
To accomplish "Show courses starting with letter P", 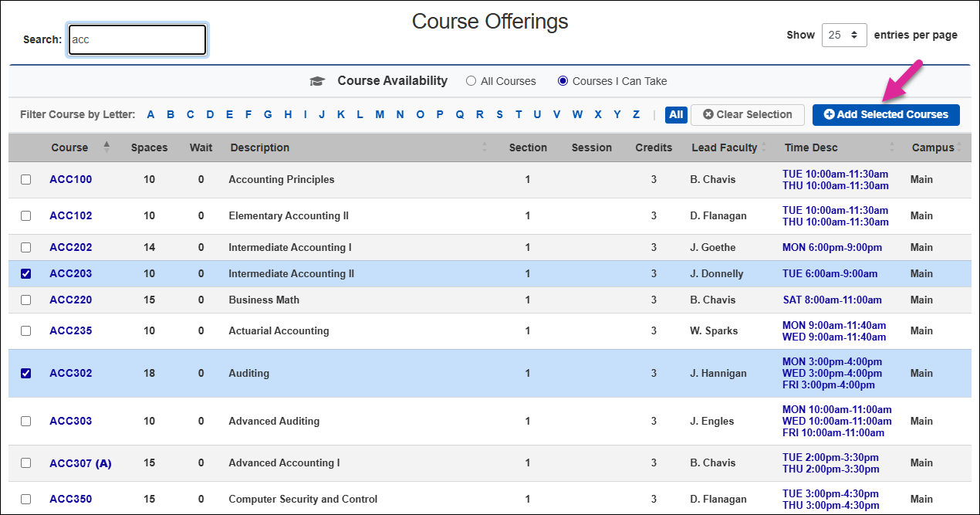I will [x=440, y=114].
